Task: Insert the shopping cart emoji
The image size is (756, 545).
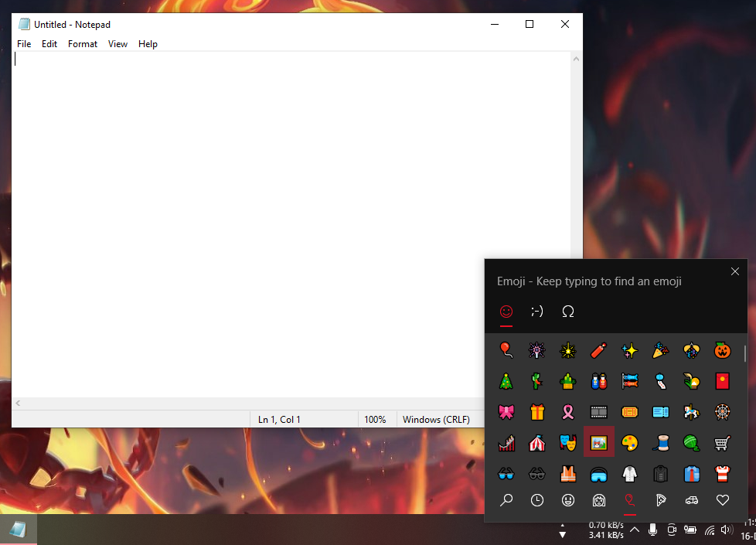Action: point(722,443)
